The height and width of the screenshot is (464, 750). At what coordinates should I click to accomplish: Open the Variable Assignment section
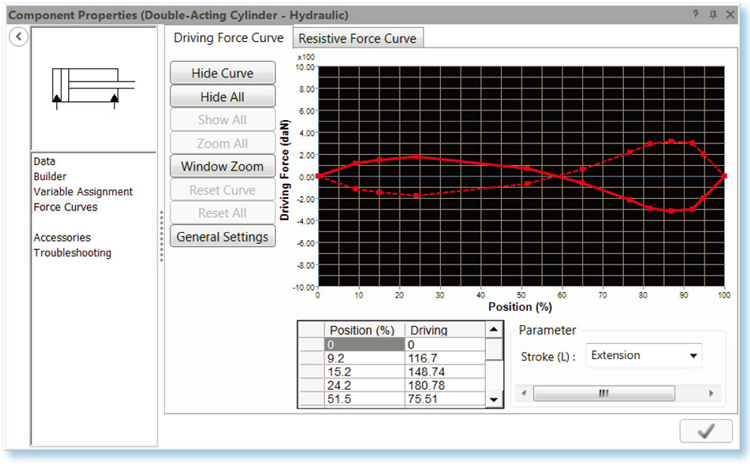[x=83, y=192]
